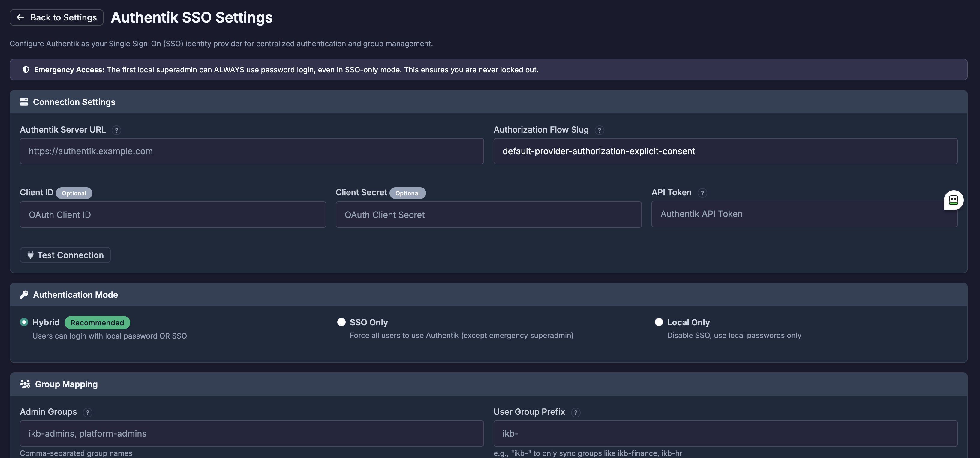Click the OAuth Client ID field
This screenshot has height=458, width=980.
[173, 215]
